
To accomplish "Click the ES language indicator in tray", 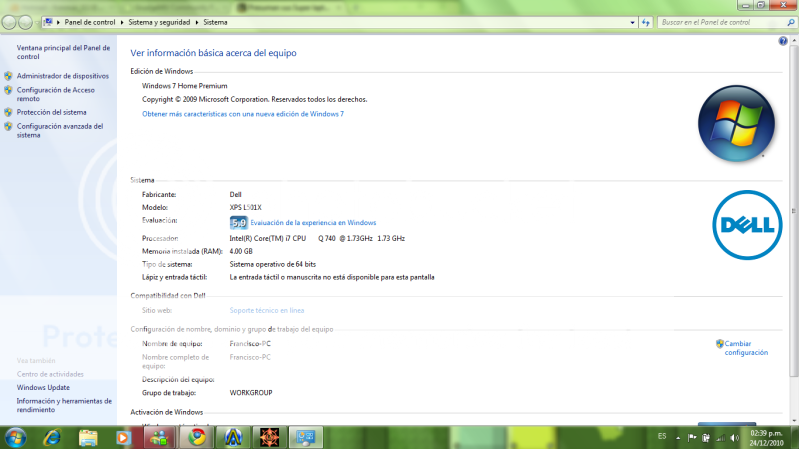I will click(662, 437).
